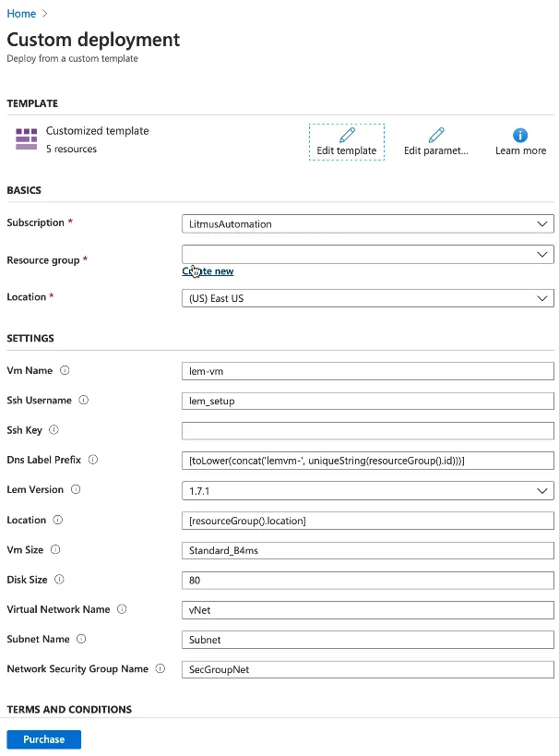
Task: Open the Subscription dropdown
Action: point(368,223)
